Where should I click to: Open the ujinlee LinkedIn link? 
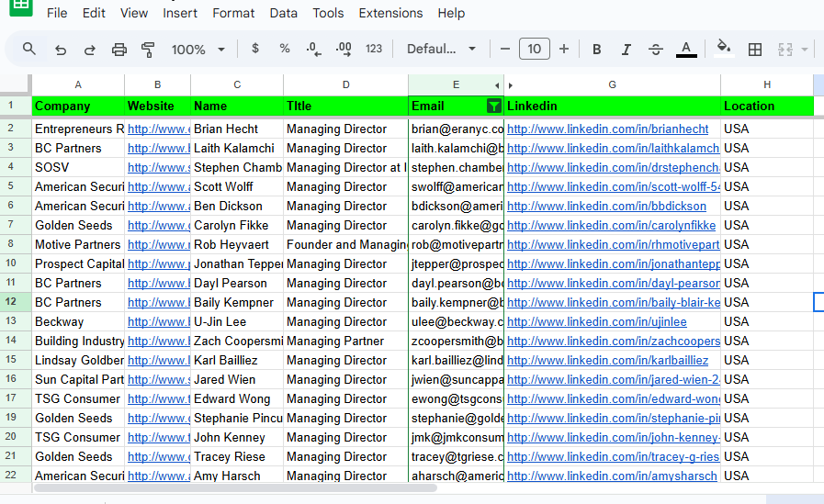click(596, 322)
